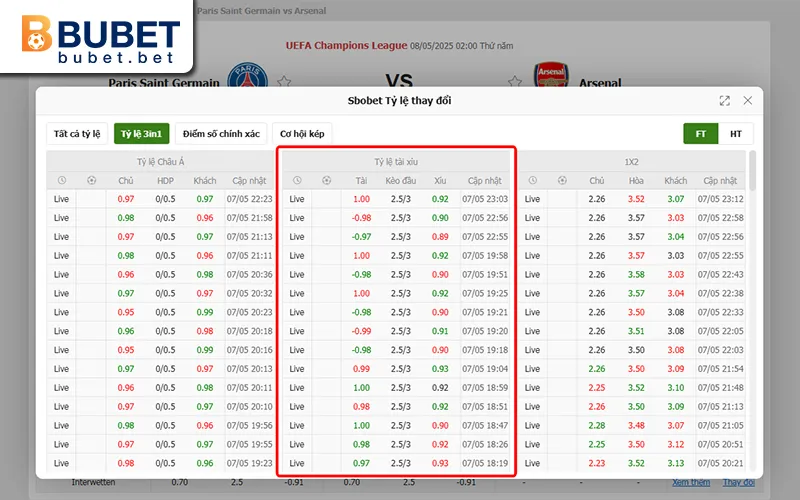Click the clock icon in Tỷ lệ tài xỉu header

tap(297, 180)
